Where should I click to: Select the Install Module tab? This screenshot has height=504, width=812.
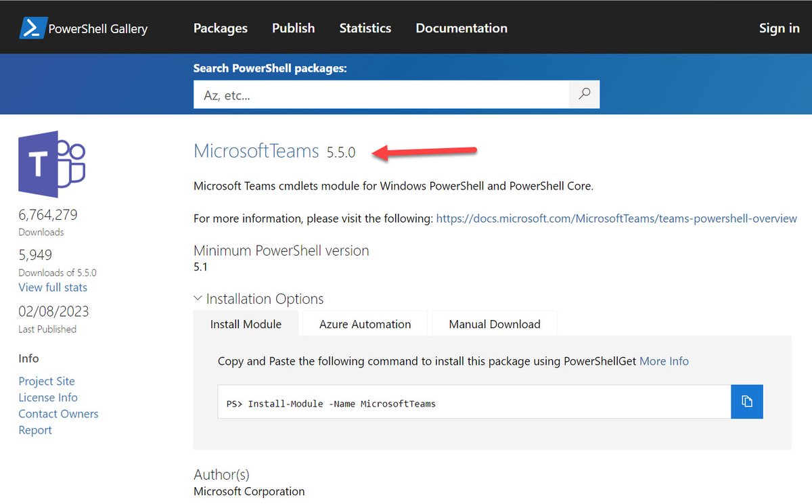246,324
